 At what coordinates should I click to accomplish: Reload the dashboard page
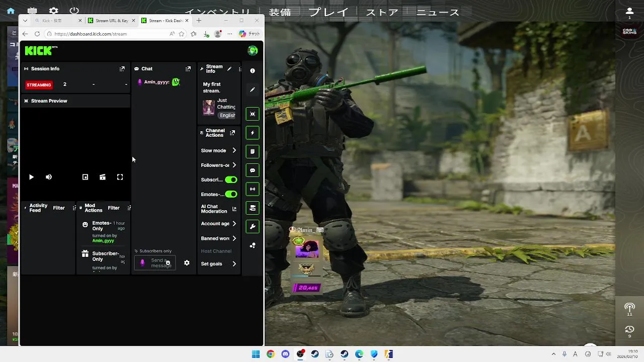[37, 34]
